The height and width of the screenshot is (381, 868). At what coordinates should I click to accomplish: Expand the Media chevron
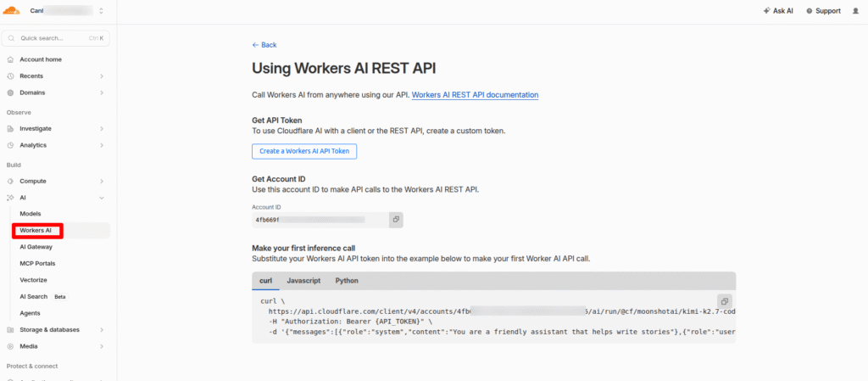click(x=102, y=347)
